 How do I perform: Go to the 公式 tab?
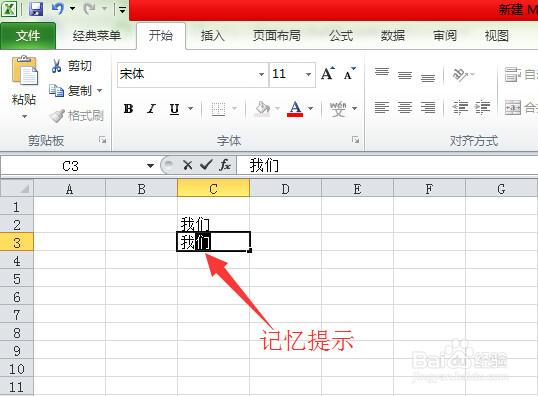pyautogui.click(x=341, y=36)
